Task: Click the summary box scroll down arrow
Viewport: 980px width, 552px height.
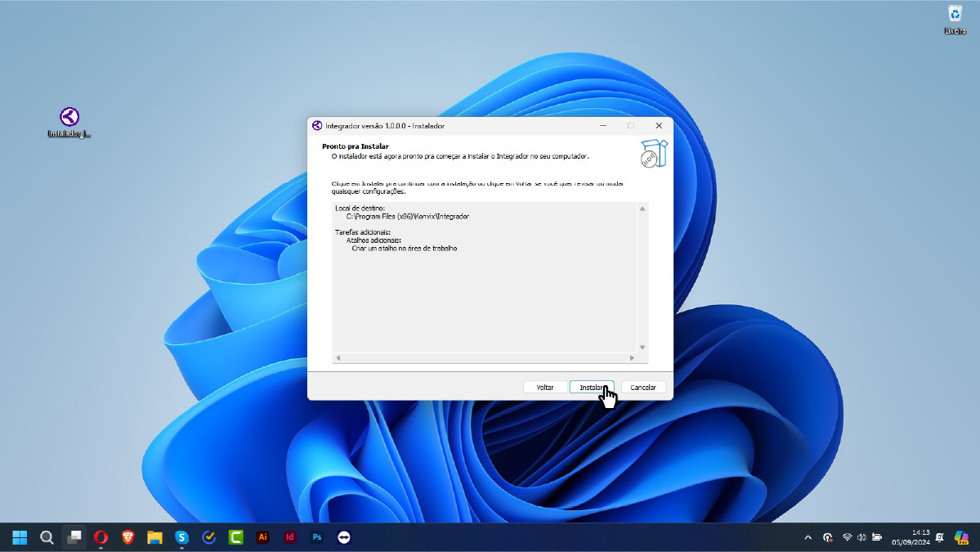Action: pos(642,348)
